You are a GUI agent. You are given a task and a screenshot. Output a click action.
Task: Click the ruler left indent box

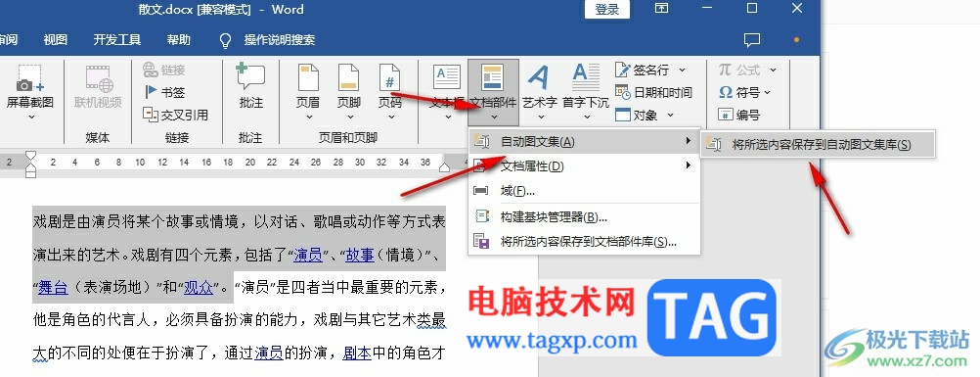click(30, 173)
